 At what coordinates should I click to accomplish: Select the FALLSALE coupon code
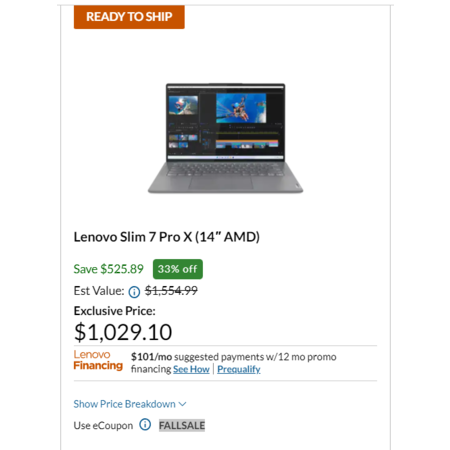182,425
